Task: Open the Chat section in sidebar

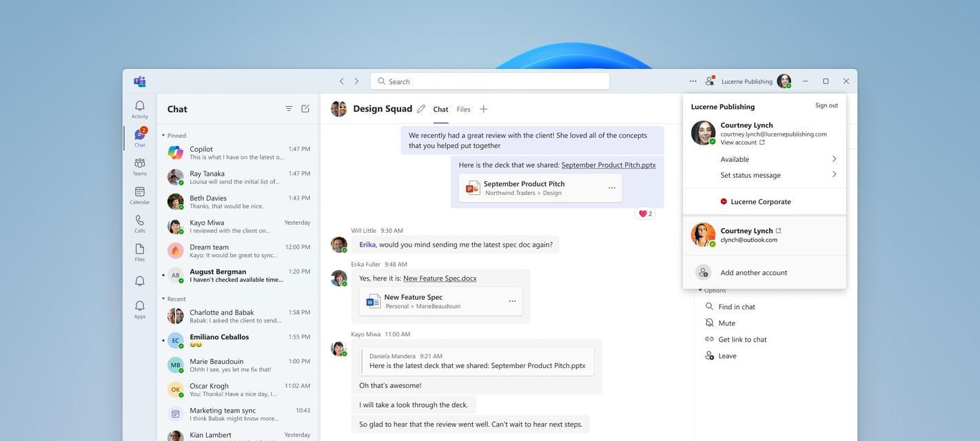Action: (x=140, y=138)
